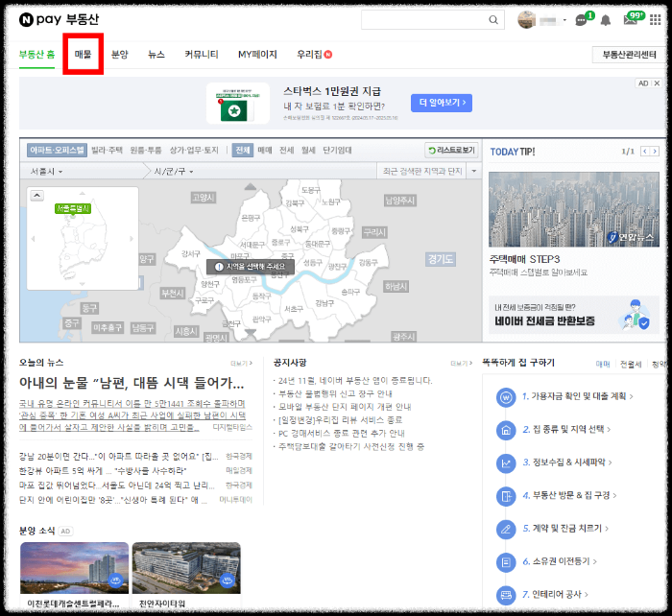Click VR badge on 이천롯데캐슬 thumbnail
The height and width of the screenshot is (616, 672).
point(116,580)
